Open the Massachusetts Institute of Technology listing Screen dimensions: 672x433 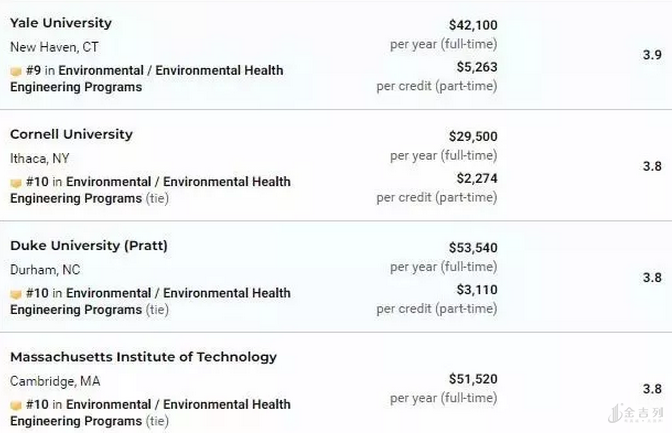pos(143,357)
